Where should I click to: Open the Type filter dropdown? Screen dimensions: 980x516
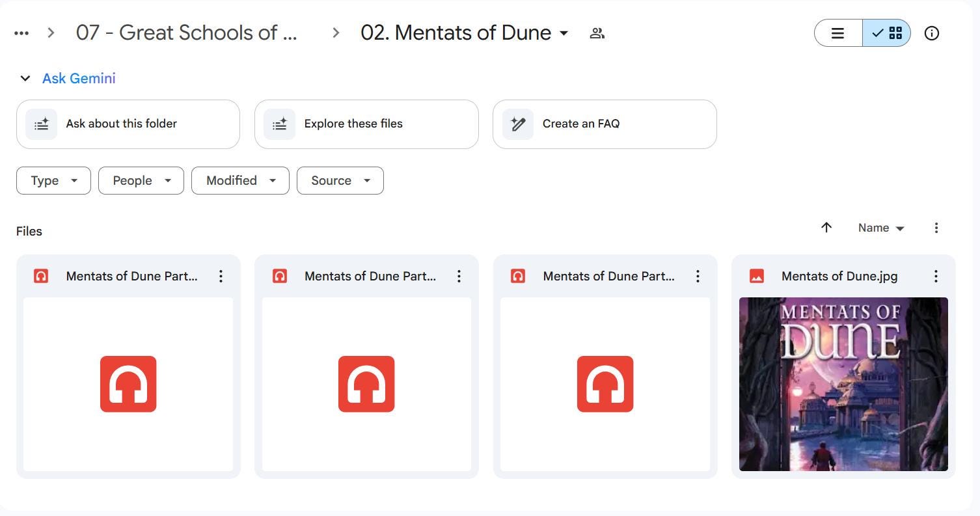(x=53, y=181)
